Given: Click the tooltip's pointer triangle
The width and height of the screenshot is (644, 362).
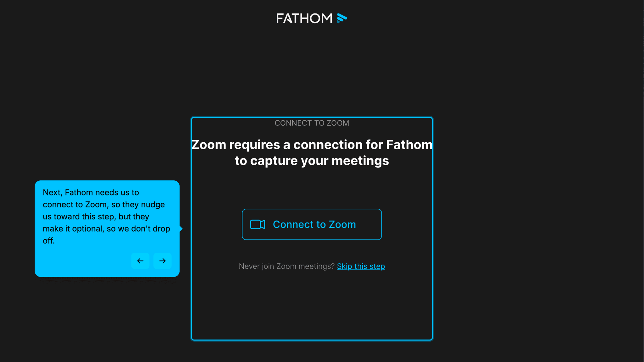Looking at the screenshot, I should pyautogui.click(x=181, y=228).
